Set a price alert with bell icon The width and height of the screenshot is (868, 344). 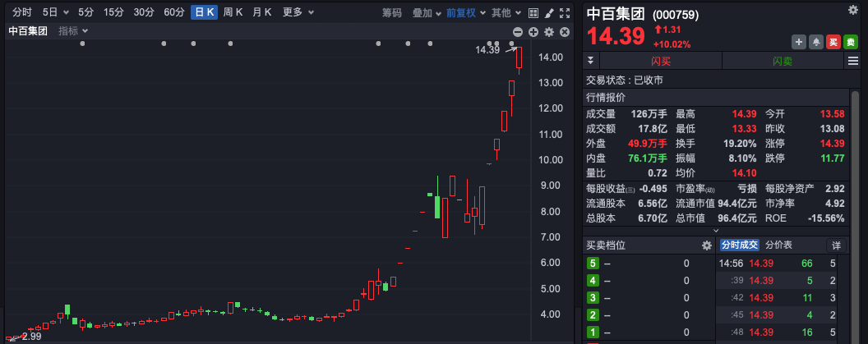click(815, 42)
